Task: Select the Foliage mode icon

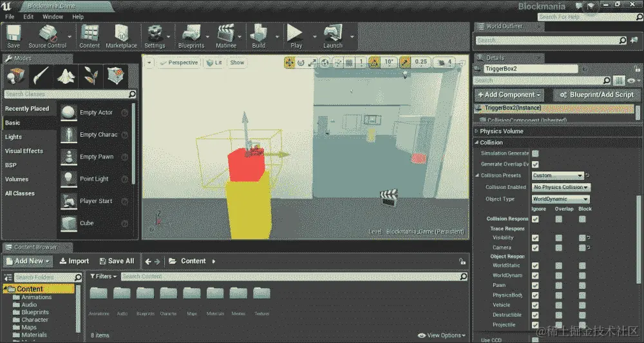Action: [91, 76]
